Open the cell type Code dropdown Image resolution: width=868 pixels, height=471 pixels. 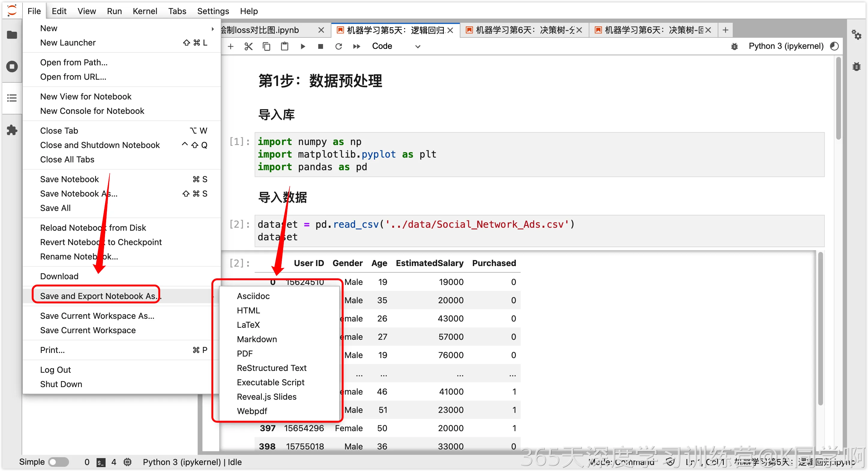pos(396,46)
